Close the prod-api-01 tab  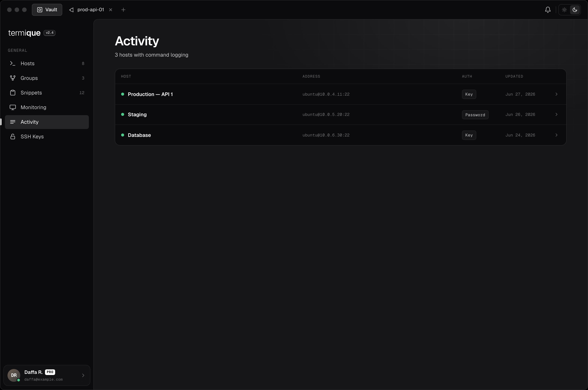pyautogui.click(x=111, y=10)
